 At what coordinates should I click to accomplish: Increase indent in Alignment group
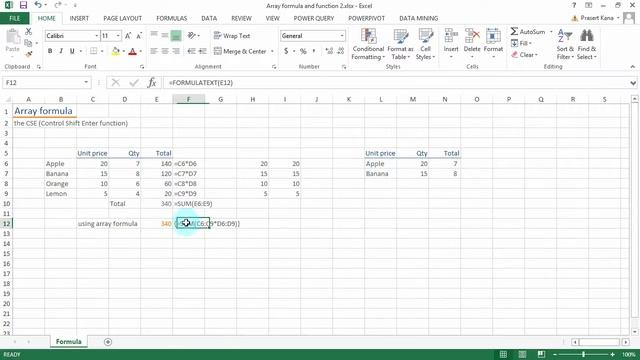[202, 51]
